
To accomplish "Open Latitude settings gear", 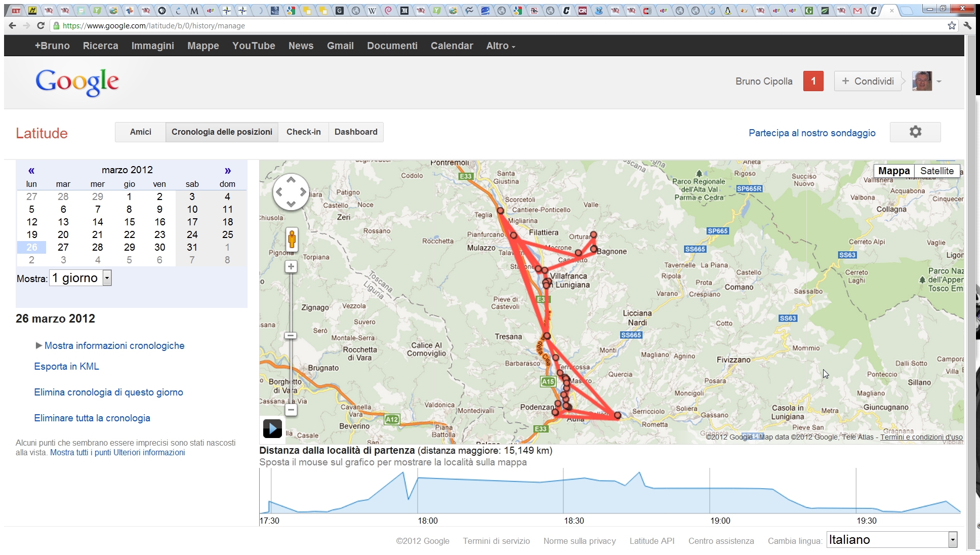I will click(915, 132).
